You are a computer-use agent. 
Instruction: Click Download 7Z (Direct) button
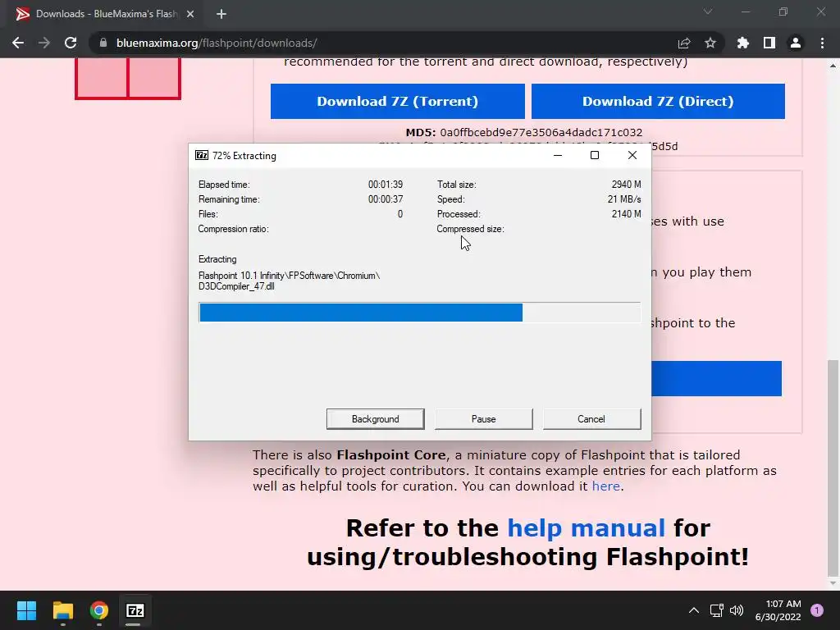pos(658,101)
